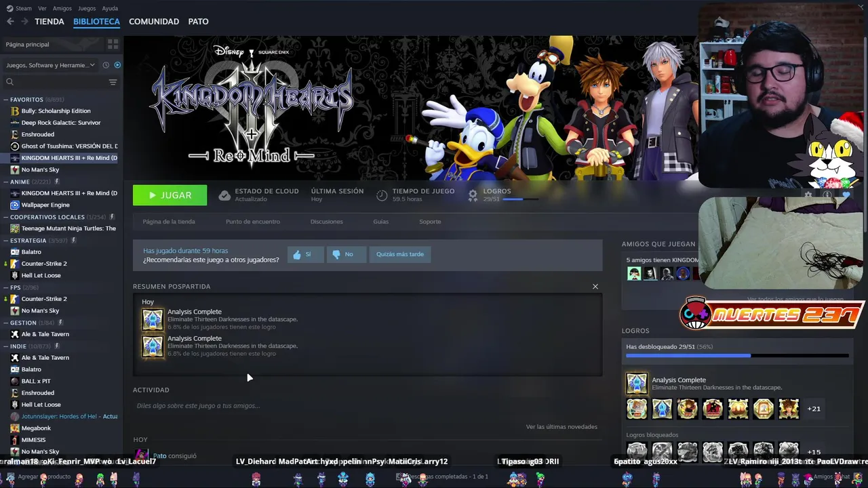Collapse the COOPERATIVOS LOCALES category

6,217
